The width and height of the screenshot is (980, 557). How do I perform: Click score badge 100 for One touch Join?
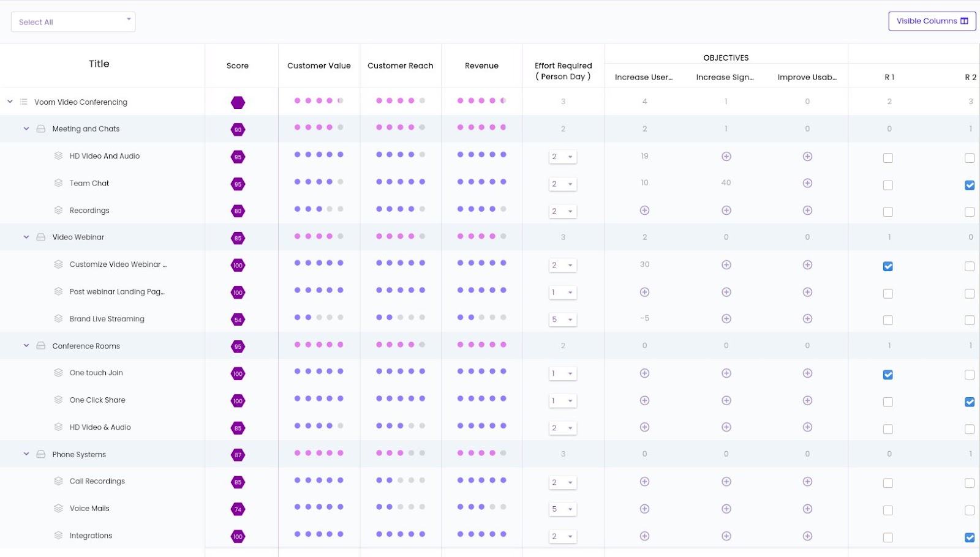[x=238, y=374]
